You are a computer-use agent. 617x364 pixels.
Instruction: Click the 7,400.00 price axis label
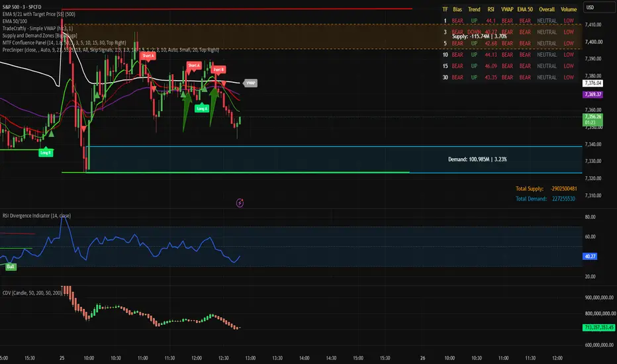pos(593,42)
